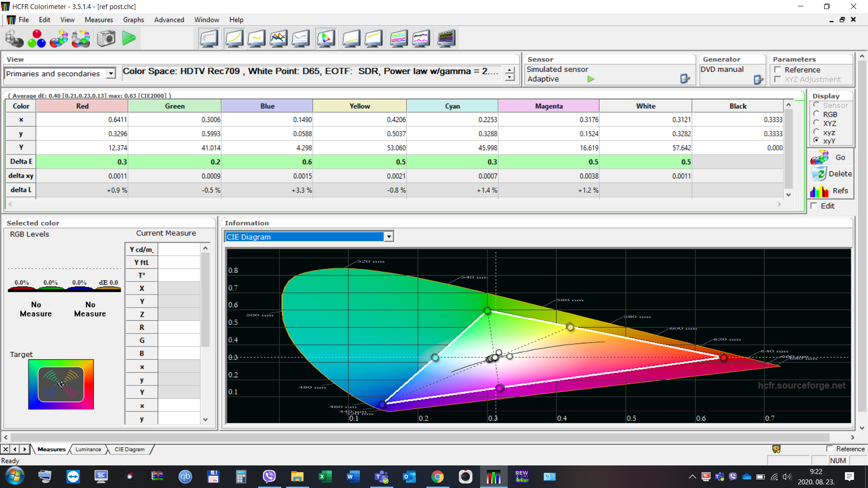
Task: Tick the Edit checkbox below Refs
Action: click(x=814, y=206)
